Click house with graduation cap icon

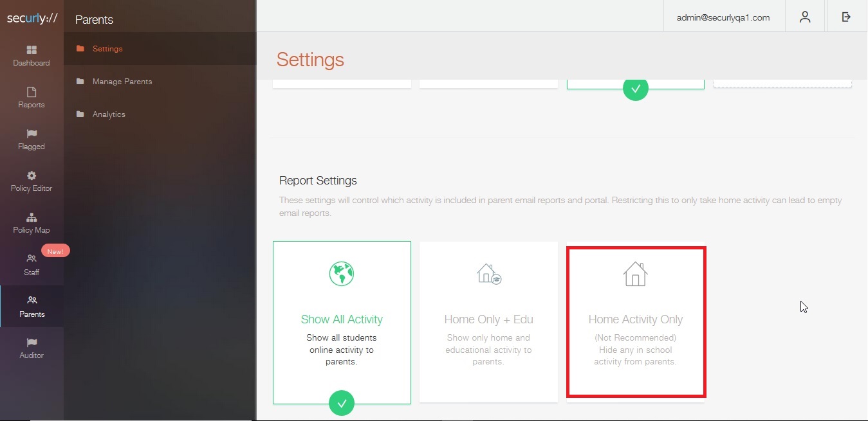pos(488,274)
